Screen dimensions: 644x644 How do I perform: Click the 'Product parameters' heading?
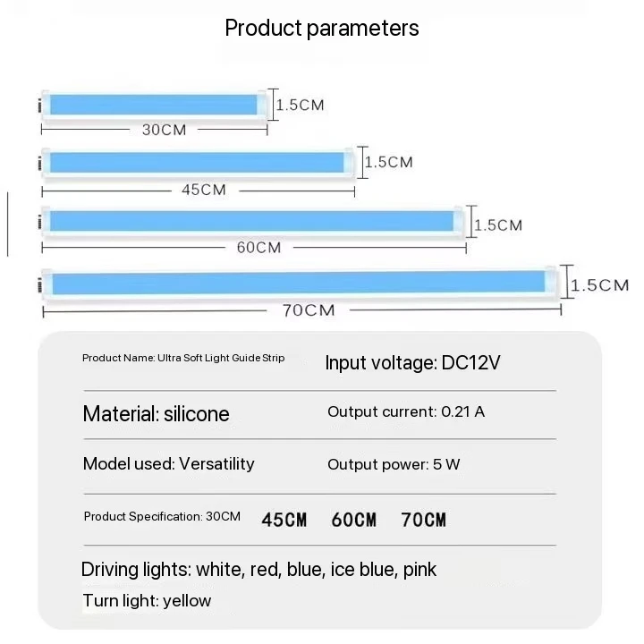pyautogui.click(x=322, y=28)
